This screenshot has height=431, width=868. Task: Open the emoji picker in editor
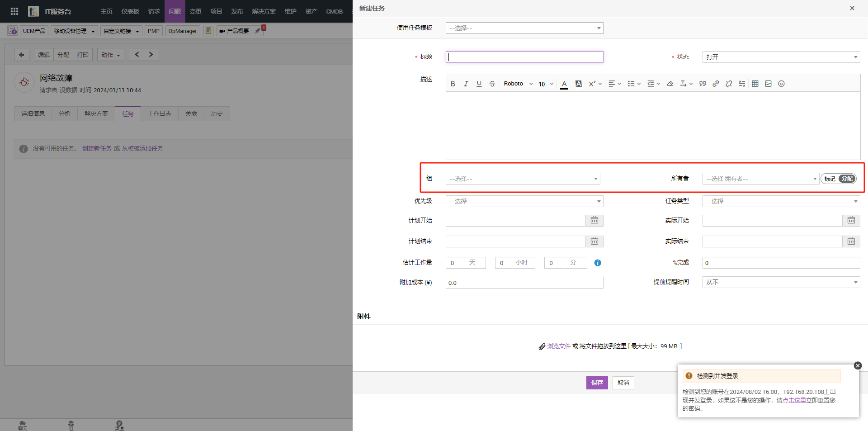[781, 84]
